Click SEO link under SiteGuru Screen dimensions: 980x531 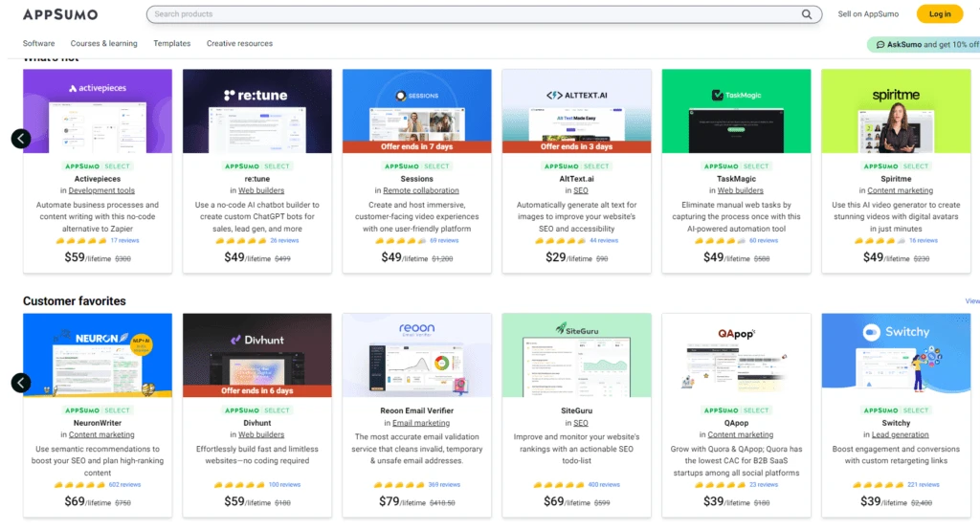pos(581,423)
